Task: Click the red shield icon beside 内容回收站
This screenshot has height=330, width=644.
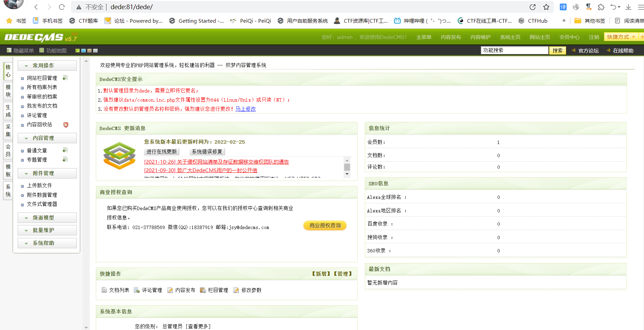Action: (66, 125)
